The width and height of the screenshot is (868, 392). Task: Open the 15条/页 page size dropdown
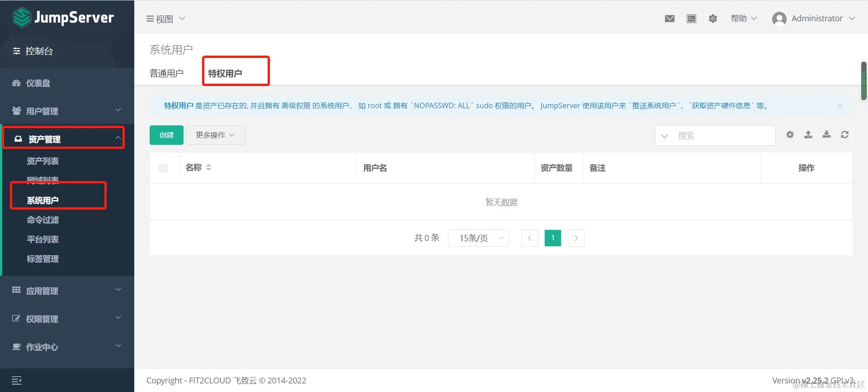tap(478, 238)
